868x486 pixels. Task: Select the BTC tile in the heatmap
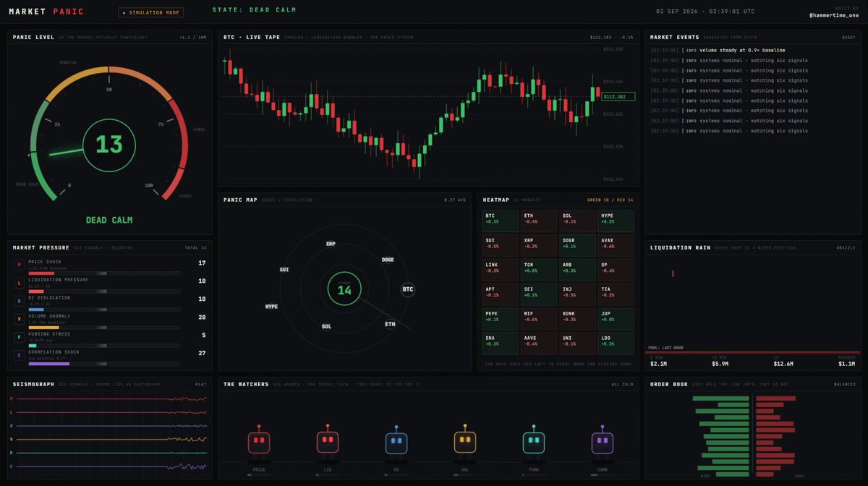coord(501,221)
